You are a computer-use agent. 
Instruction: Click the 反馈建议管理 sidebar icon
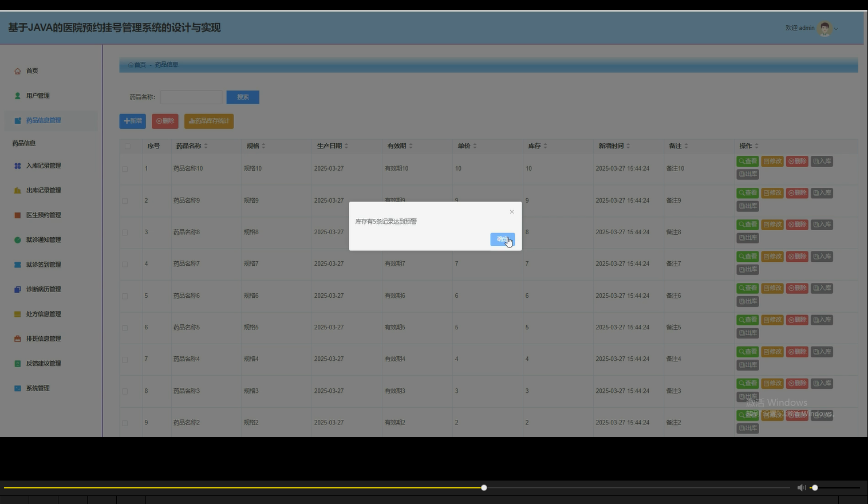(18, 363)
